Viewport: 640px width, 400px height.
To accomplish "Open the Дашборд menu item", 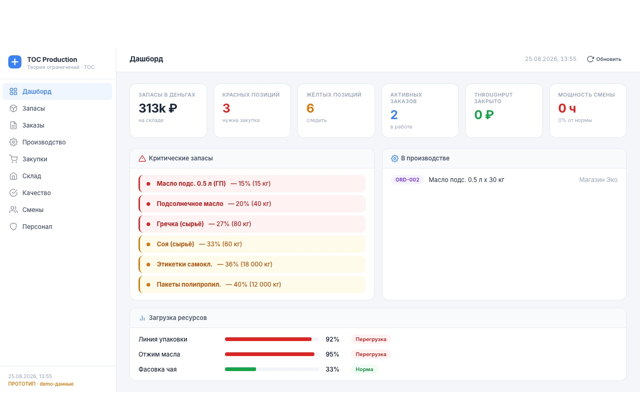I will (58, 91).
